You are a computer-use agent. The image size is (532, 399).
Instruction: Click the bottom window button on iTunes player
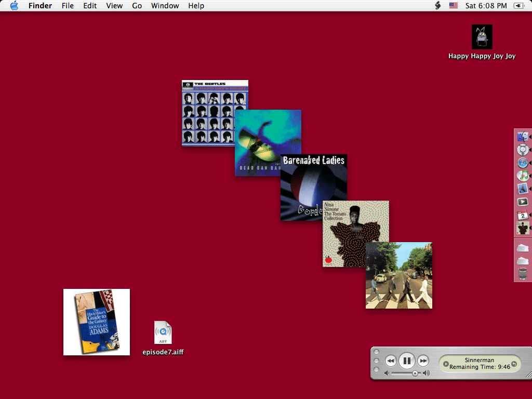point(376,369)
